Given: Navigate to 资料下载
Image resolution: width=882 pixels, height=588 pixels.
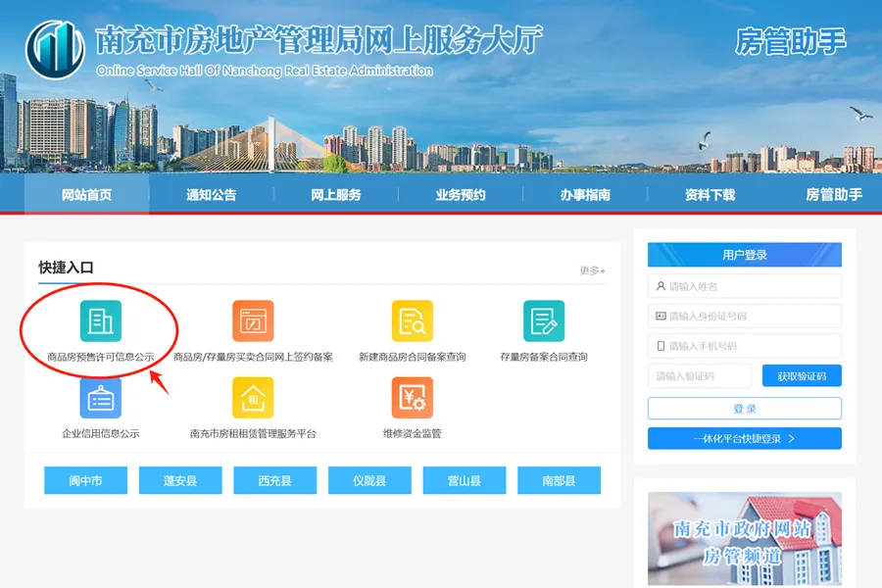Looking at the screenshot, I should pos(710,194).
